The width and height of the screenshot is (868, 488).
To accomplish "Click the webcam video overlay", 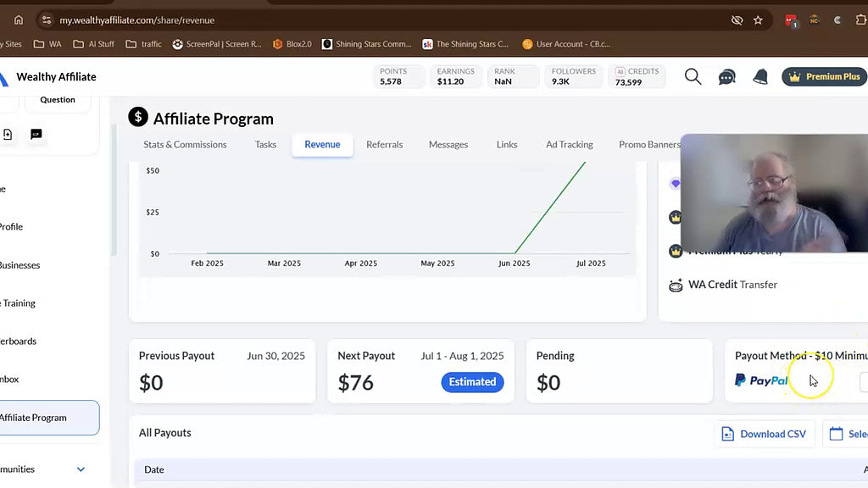I will [x=774, y=193].
